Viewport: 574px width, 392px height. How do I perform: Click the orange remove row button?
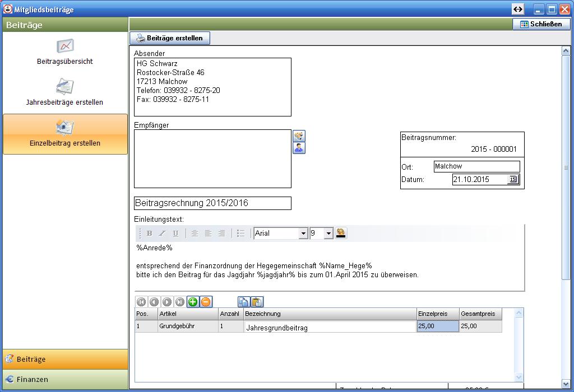click(x=206, y=302)
